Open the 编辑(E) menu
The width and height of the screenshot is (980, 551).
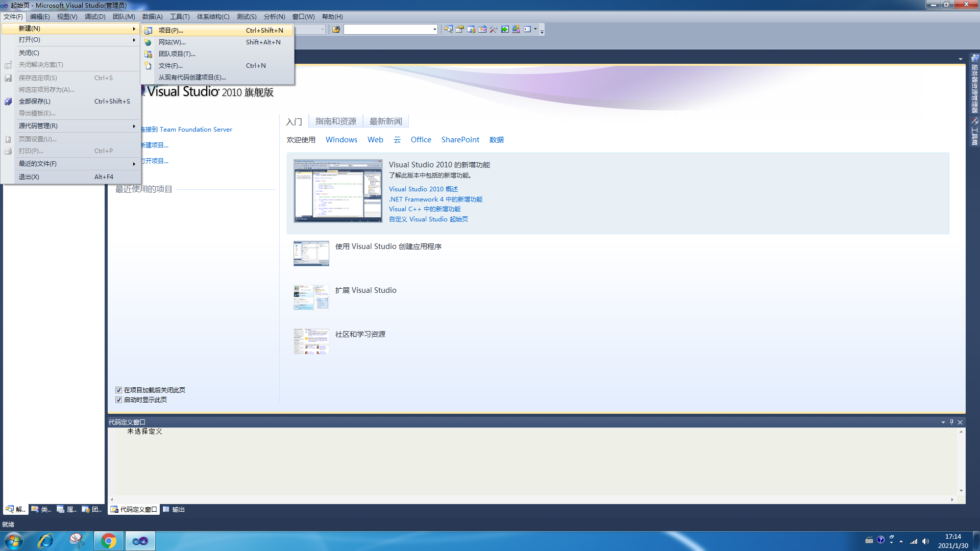[x=40, y=17]
